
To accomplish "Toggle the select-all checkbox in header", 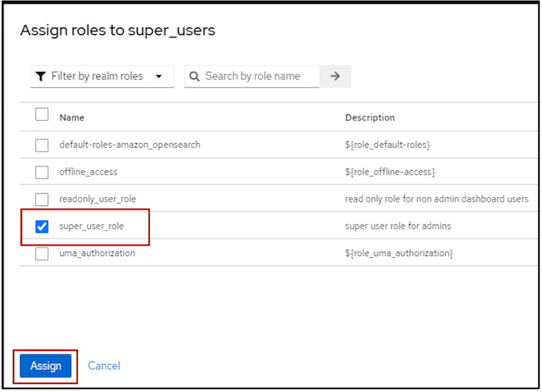I will (x=42, y=114).
